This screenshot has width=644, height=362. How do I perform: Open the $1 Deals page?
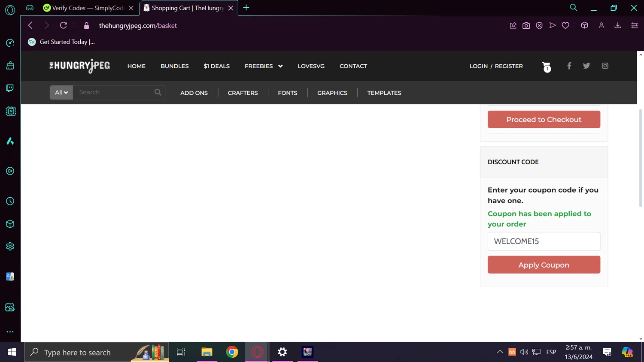coord(217,66)
